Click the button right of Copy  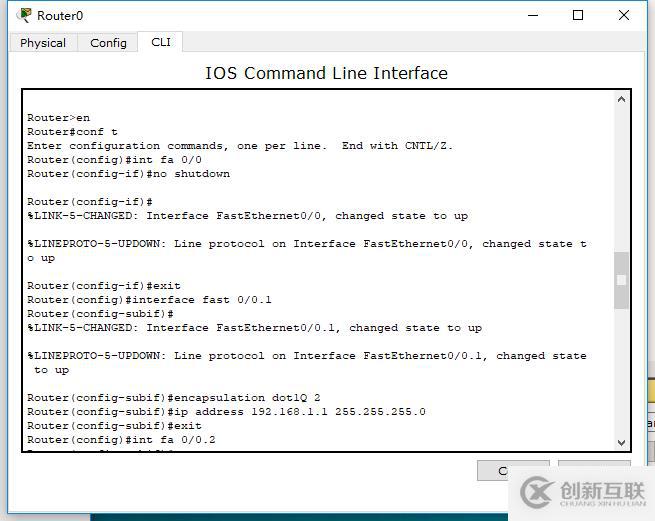click(x=594, y=465)
